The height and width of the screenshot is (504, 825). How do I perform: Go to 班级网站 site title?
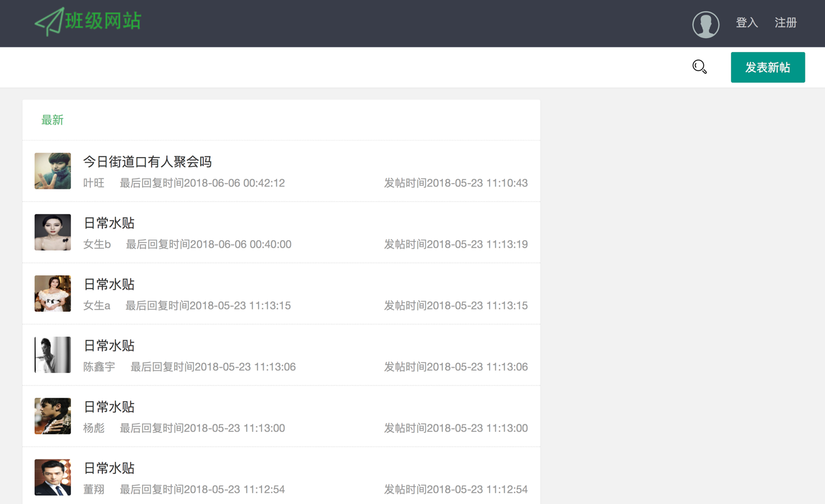click(x=103, y=21)
